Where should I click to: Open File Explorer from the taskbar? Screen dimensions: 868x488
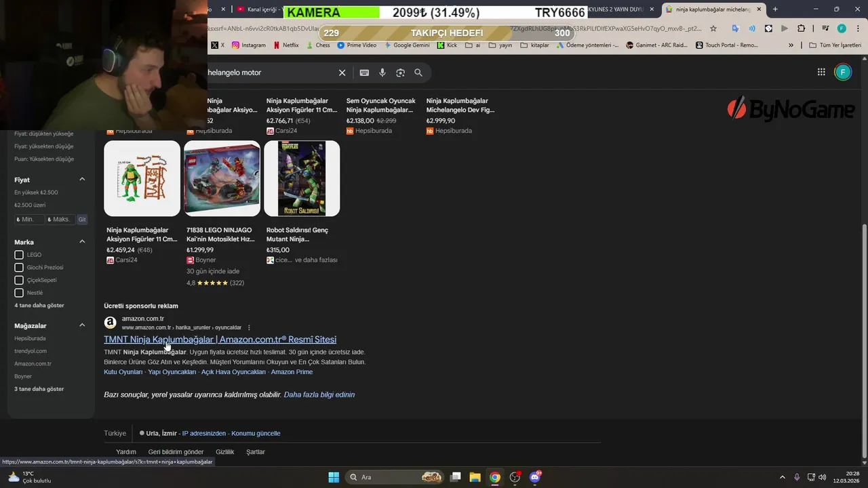475,477
